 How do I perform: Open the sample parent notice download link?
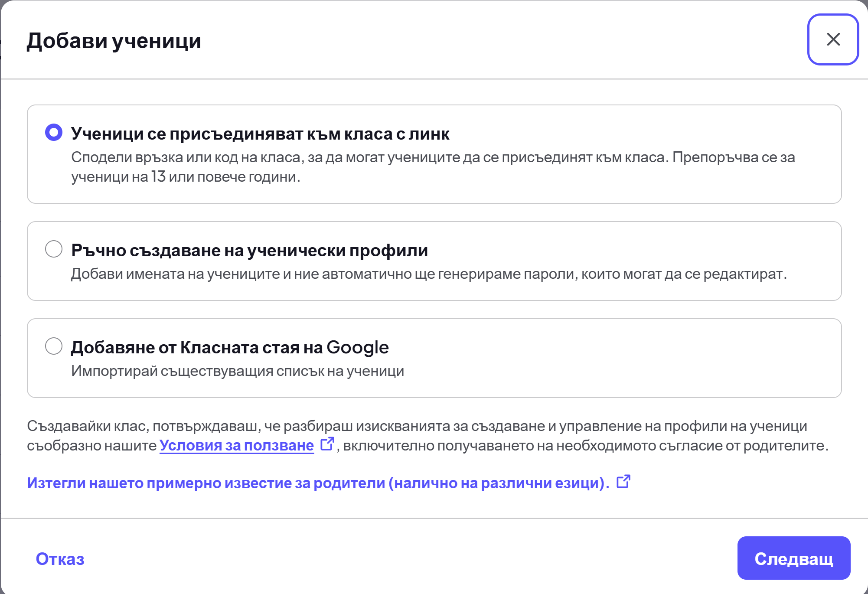point(318,483)
